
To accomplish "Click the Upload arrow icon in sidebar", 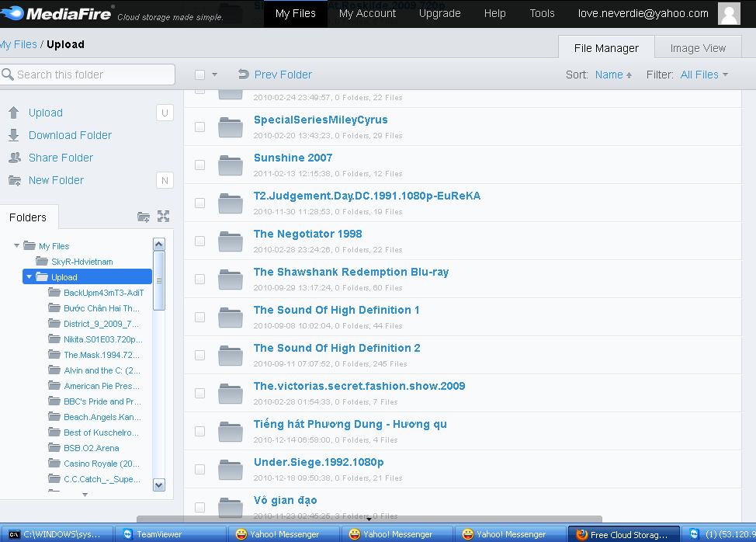I will [14, 113].
